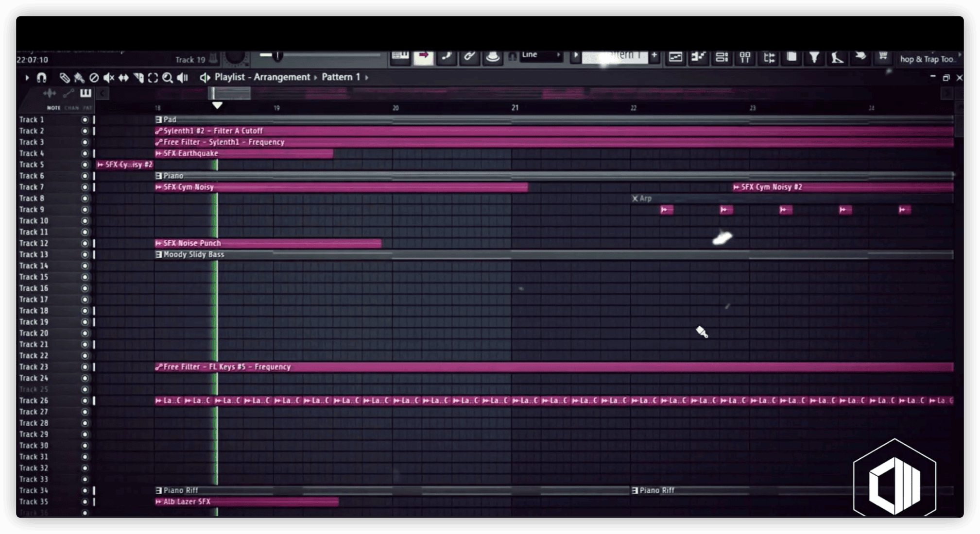Show pattern clips piano filter icon
Viewport: 980px width, 534px height.
(x=86, y=93)
